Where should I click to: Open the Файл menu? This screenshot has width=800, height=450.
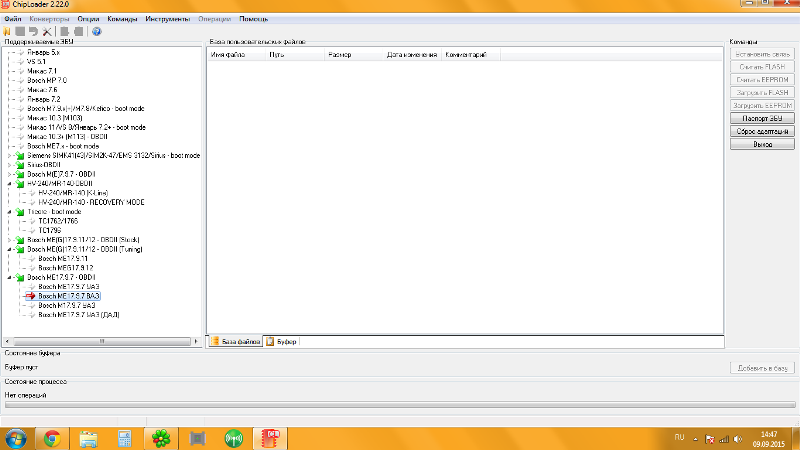(13, 19)
